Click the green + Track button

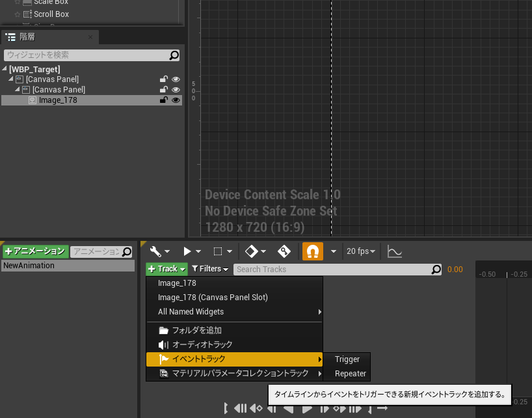166,269
